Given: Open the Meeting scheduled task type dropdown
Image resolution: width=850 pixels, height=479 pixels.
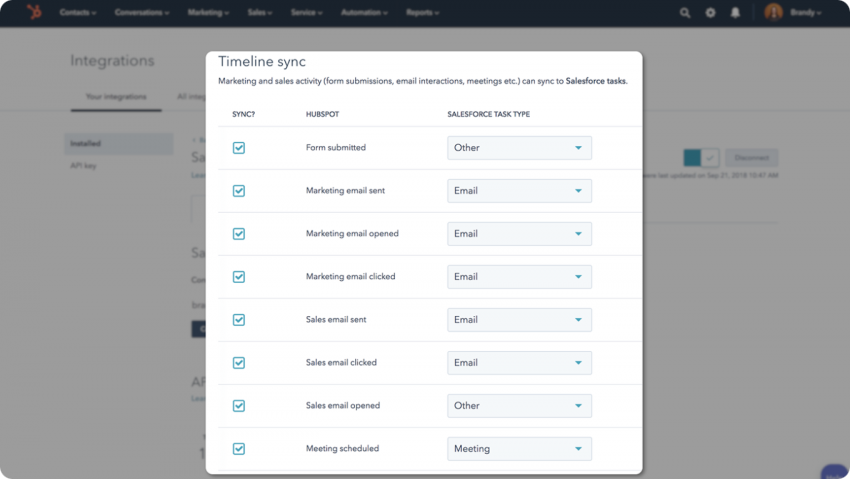Looking at the screenshot, I should (x=519, y=449).
